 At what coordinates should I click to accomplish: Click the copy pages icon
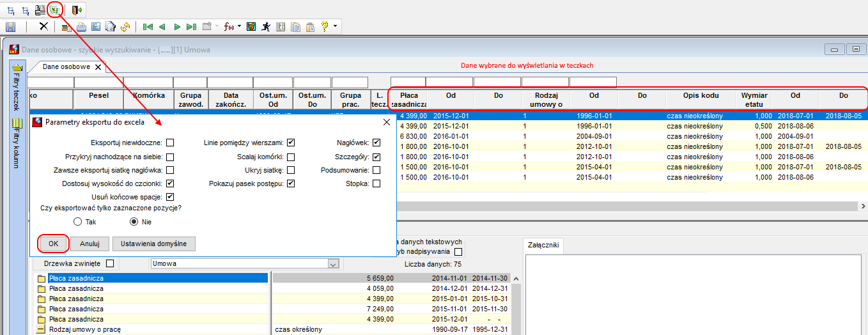(295, 27)
